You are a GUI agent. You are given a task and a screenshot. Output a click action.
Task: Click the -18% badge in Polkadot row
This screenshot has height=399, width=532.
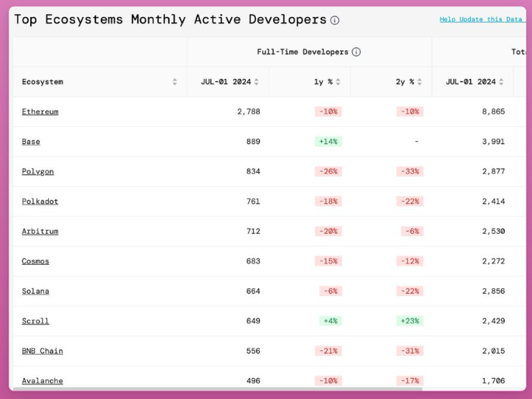pos(328,201)
